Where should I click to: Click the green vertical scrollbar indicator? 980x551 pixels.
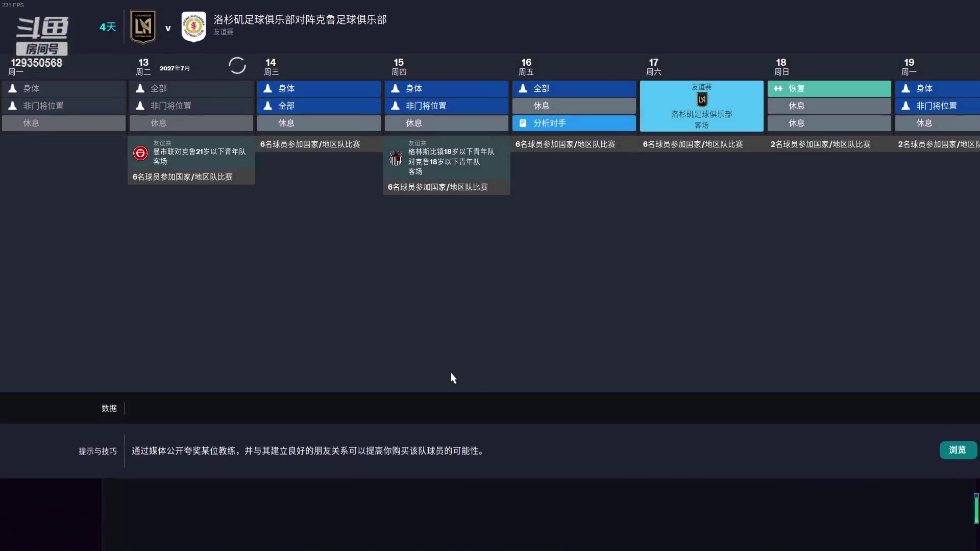click(976, 508)
